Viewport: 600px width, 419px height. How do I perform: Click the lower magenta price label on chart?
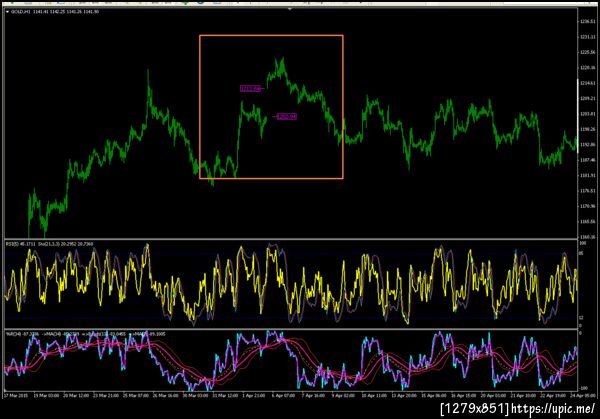coord(287,116)
